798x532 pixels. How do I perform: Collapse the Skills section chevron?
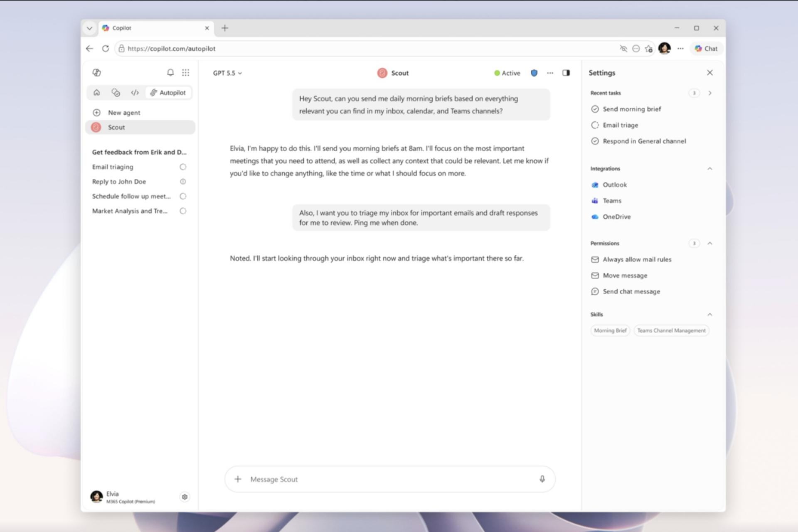point(710,314)
